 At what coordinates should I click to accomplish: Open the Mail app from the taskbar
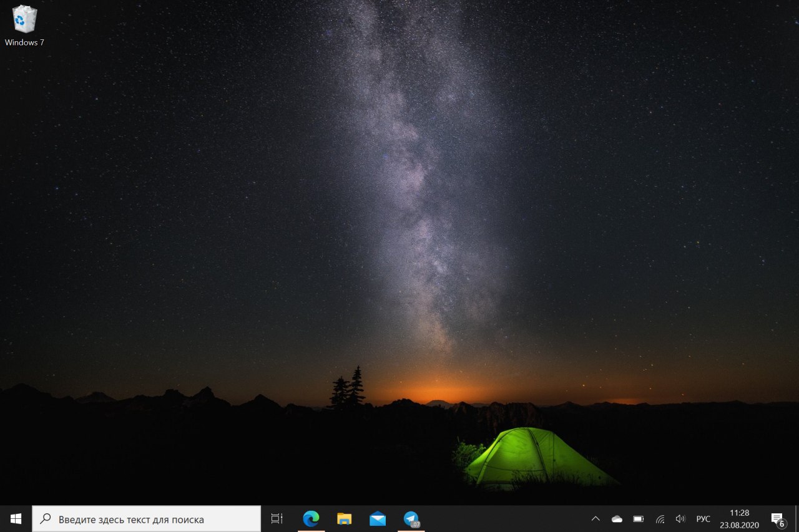(378, 518)
